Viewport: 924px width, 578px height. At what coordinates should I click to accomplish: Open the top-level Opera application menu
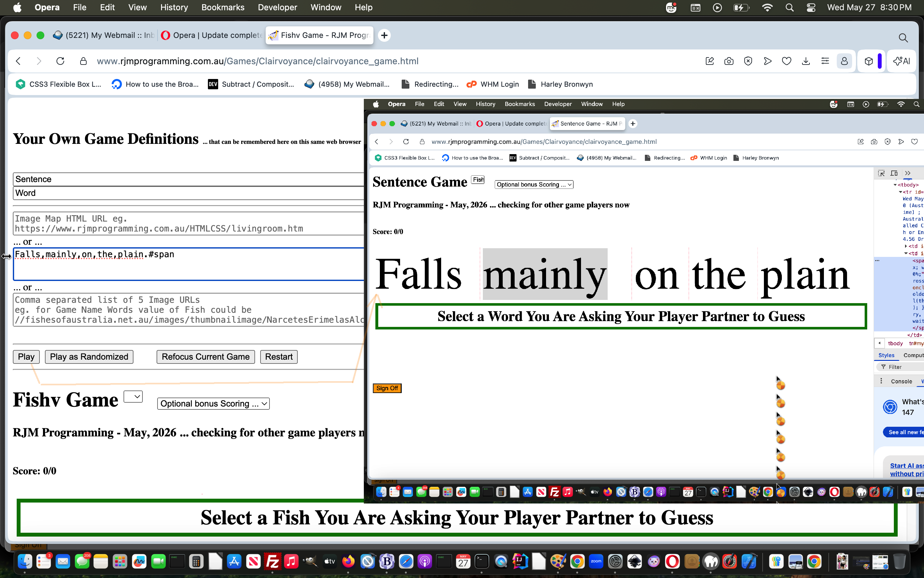47,8
